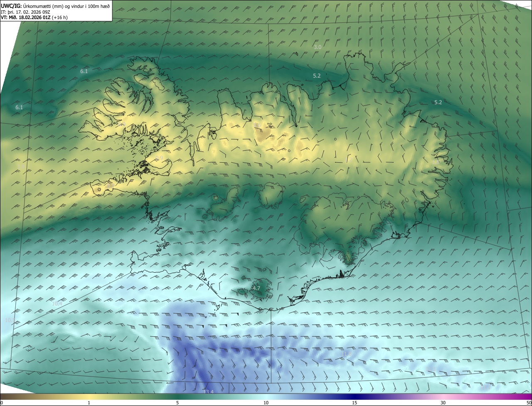Click the initial time line 'IT: þri. 17. 02. 2026 09Z'

click(x=26, y=12)
